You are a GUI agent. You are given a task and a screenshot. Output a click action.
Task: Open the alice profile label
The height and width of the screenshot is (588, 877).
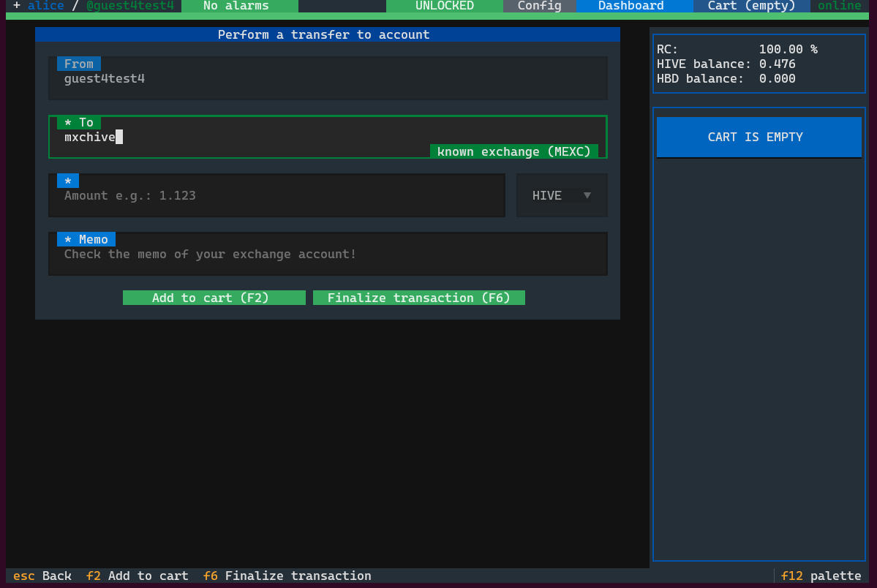tap(46, 6)
